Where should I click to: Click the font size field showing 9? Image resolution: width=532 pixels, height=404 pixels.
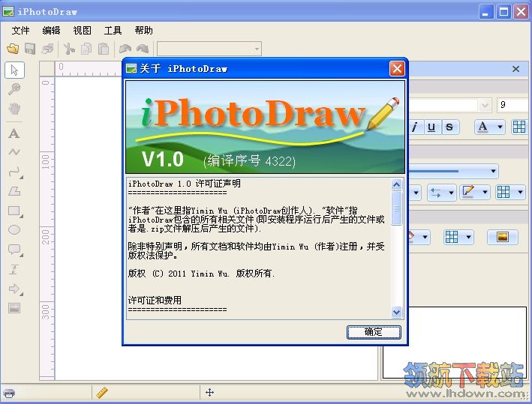pos(514,105)
